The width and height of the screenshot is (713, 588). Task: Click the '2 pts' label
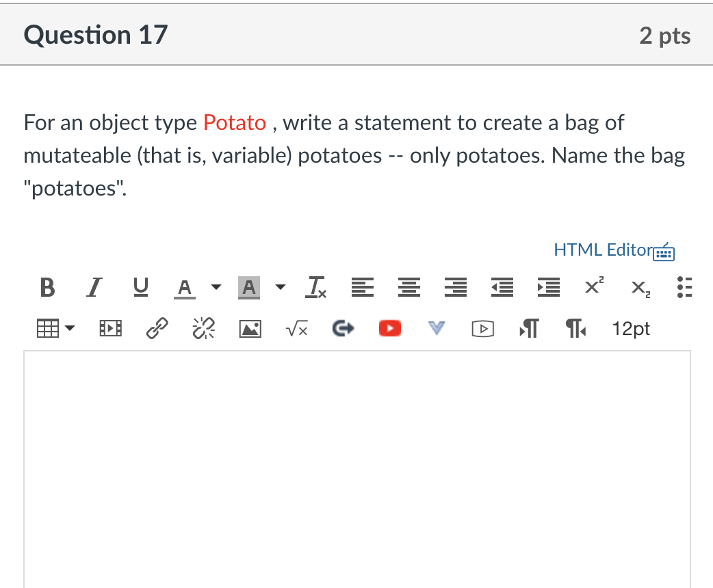(665, 36)
